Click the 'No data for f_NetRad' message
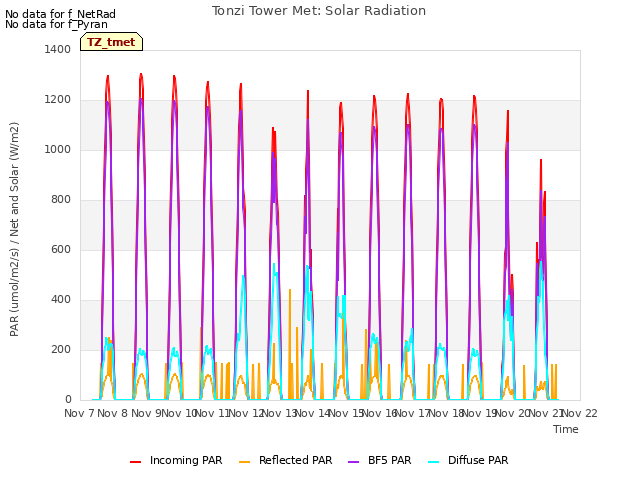The image size is (640, 480). coord(60,14)
